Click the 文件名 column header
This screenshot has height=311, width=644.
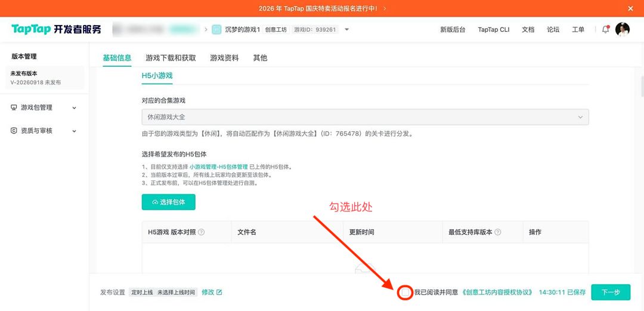pyautogui.click(x=247, y=232)
